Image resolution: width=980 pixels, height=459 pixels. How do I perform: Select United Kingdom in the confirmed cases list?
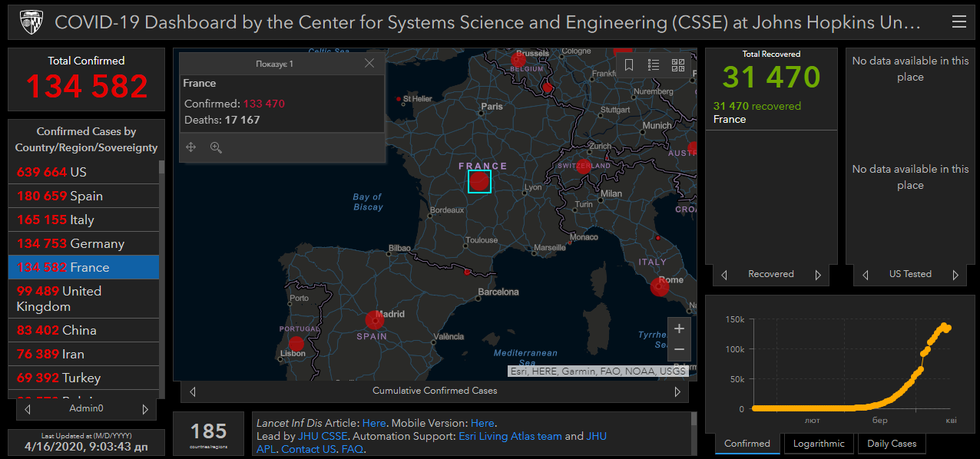coord(83,299)
